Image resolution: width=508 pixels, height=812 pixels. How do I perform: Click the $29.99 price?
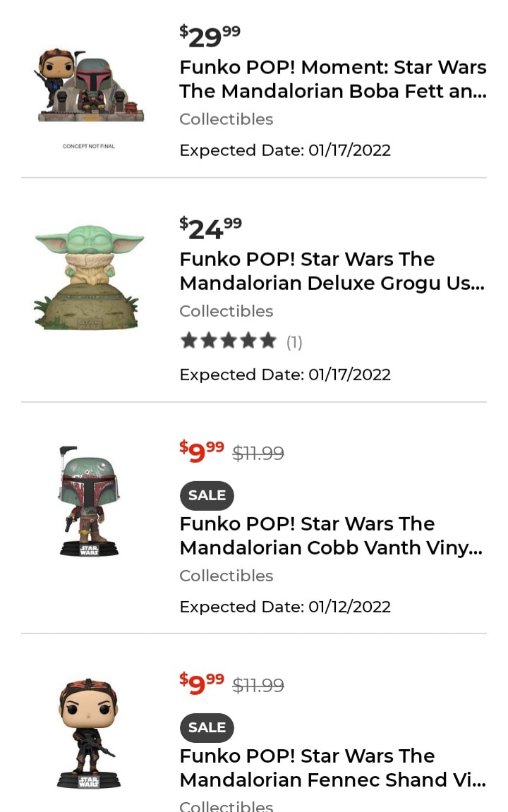(210, 36)
